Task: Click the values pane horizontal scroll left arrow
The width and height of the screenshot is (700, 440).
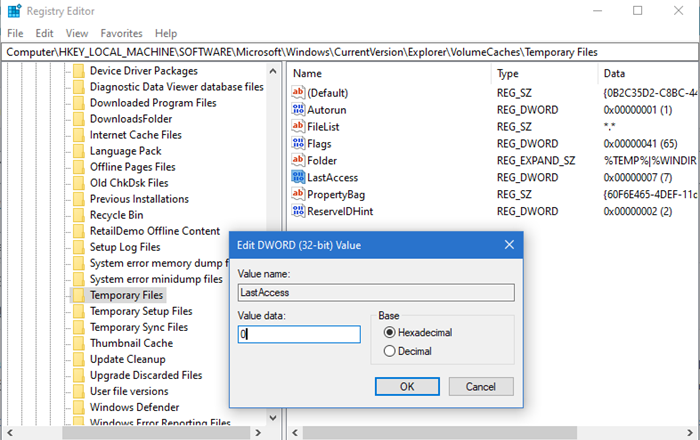Action: click(295, 432)
